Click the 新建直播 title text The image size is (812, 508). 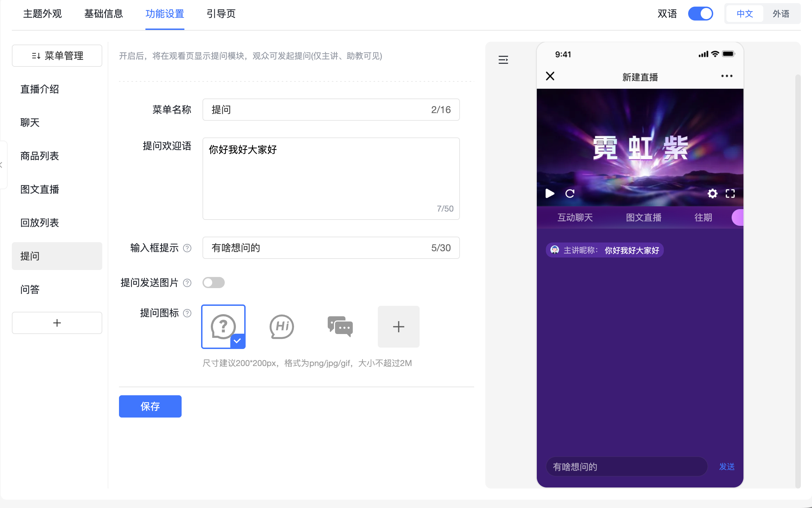(x=640, y=77)
